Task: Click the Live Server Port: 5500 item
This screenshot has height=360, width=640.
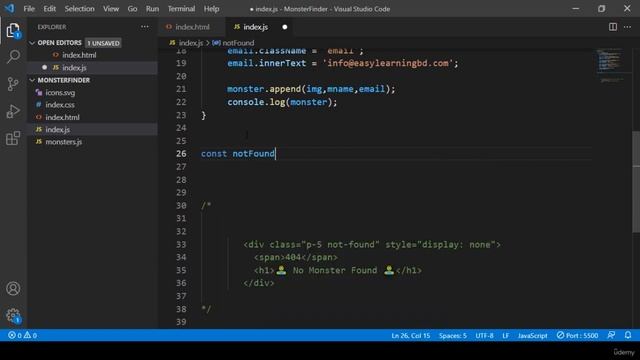Action: pyautogui.click(x=577, y=336)
